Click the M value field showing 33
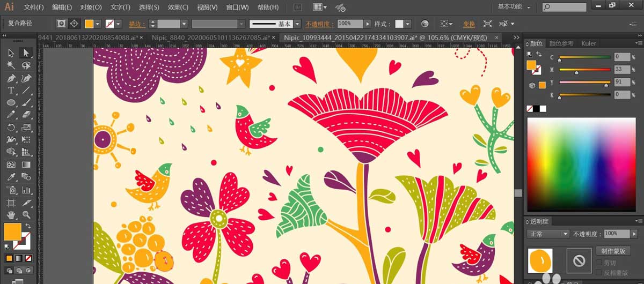Viewport: 644px width, 284px height. (623, 69)
